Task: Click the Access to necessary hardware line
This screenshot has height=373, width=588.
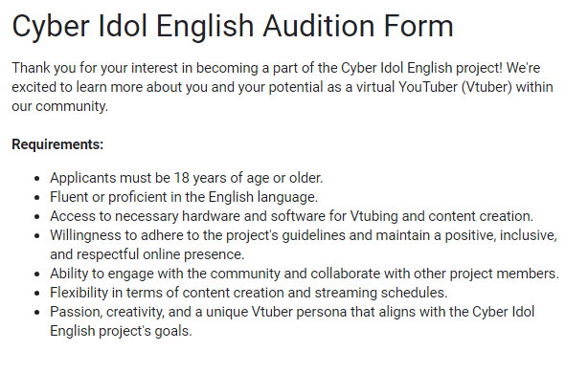Action: [x=291, y=216]
